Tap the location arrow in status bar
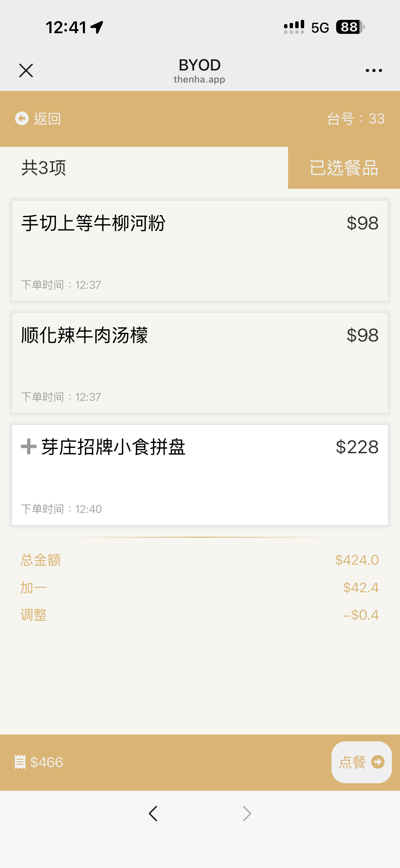The width and height of the screenshot is (400, 868). [x=97, y=27]
